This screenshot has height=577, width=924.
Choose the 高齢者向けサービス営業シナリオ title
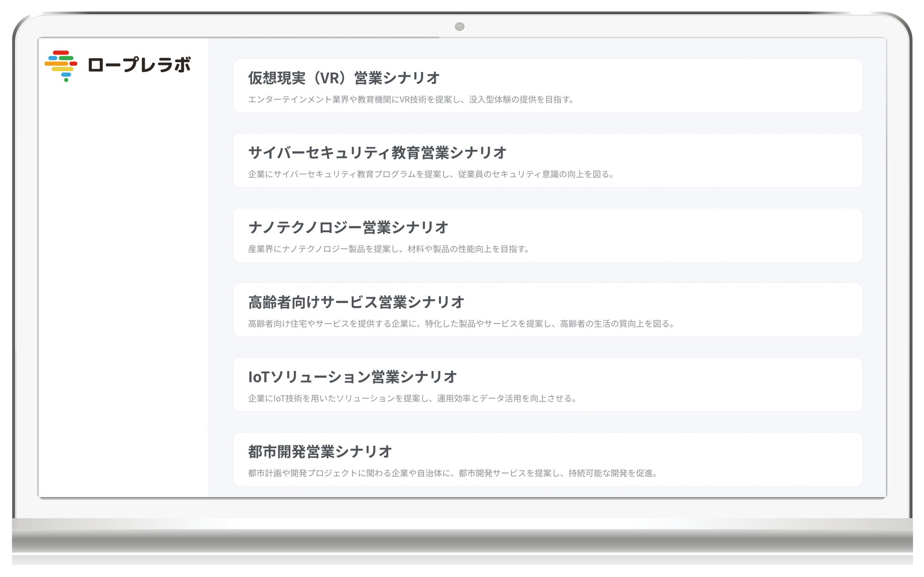[356, 302]
